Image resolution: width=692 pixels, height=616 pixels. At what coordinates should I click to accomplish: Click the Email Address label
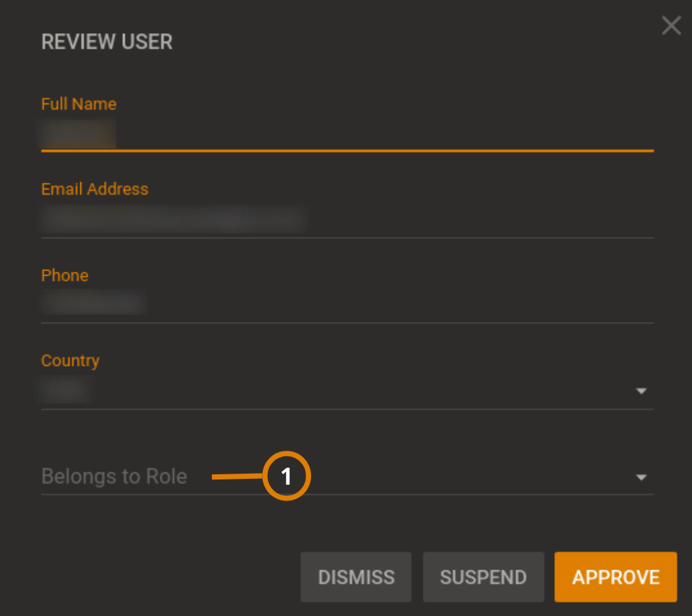pyautogui.click(x=94, y=189)
